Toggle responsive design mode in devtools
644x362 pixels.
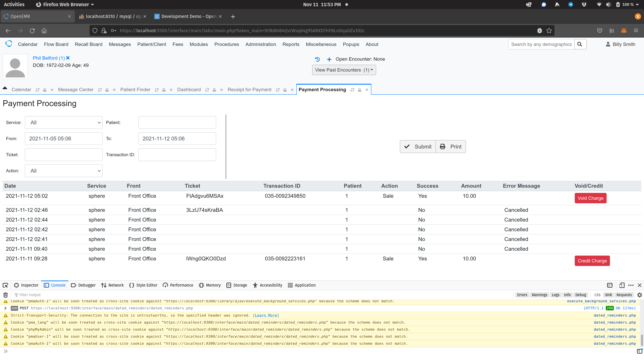click(622, 285)
